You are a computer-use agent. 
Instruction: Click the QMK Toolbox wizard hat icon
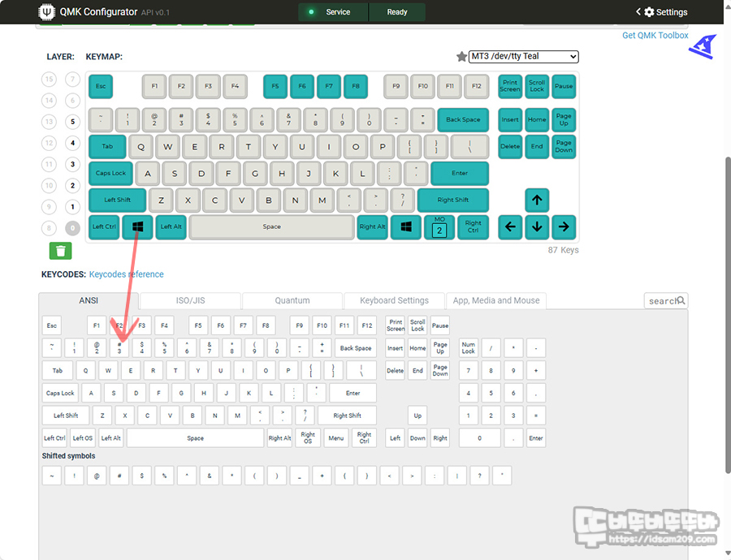click(x=703, y=46)
